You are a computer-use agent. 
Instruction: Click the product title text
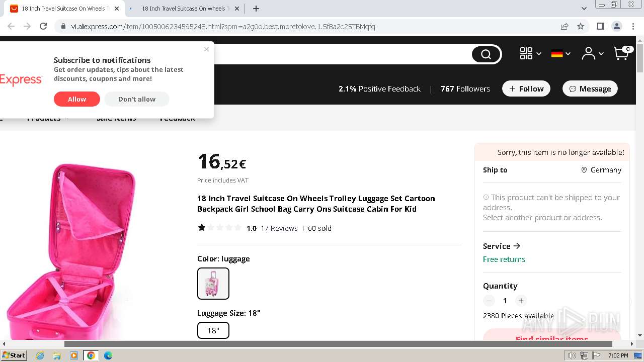click(316, 204)
